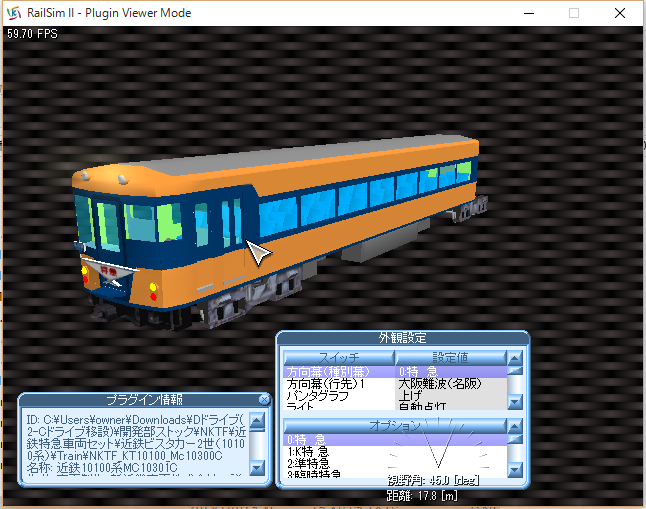
Task: Click the down arrow of the switch list scrollbar
Action: click(515, 401)
